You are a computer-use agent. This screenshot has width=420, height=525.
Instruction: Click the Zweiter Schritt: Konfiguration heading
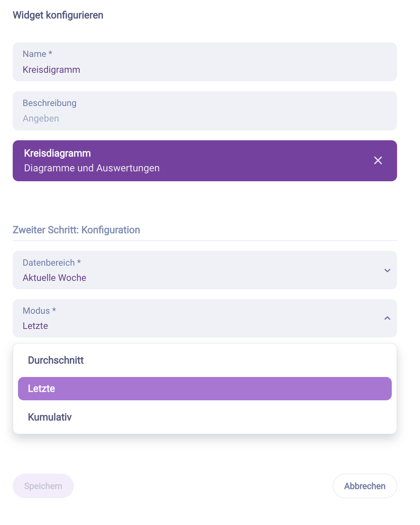tap(76, 230)
